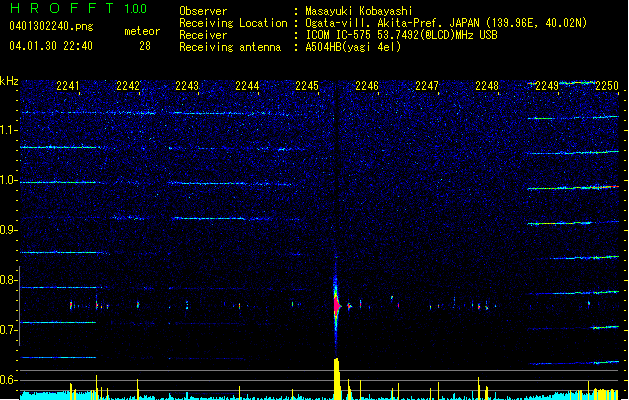Click the date stamp 04.01.30 22:40
629x400 pixels.
point(51,46)
